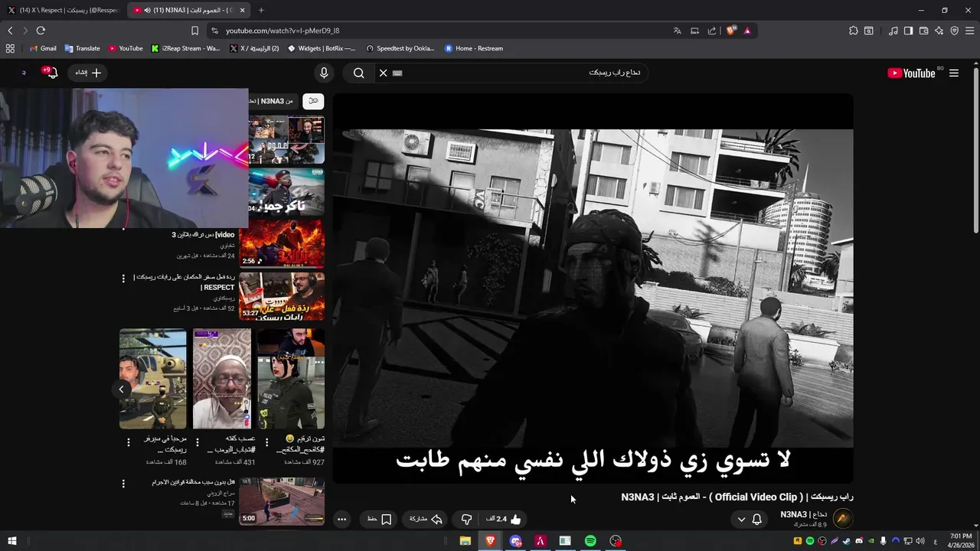
Task: Open the Brave playlist music note icon
Action: click(x=893, y=31)
